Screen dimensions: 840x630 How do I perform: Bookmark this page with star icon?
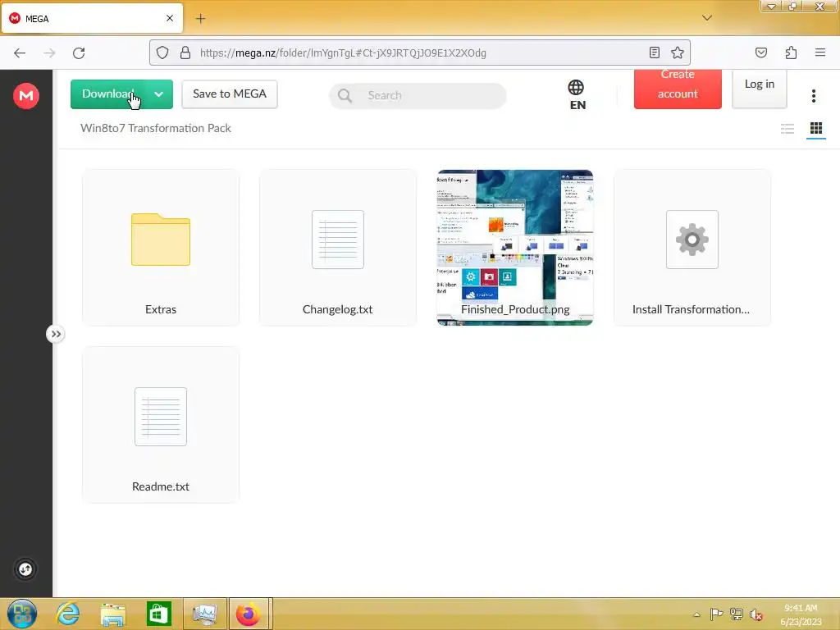pos(677,52)
